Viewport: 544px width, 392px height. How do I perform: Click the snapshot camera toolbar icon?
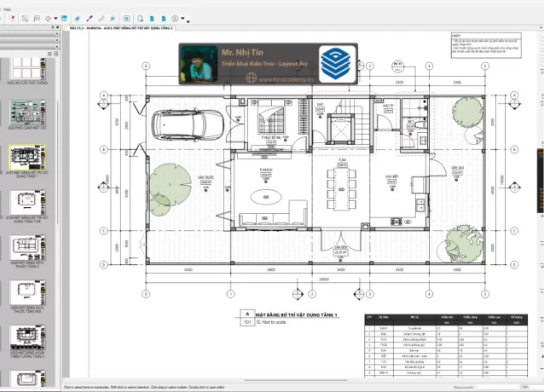pyautogui.click(x=127, y=19)
